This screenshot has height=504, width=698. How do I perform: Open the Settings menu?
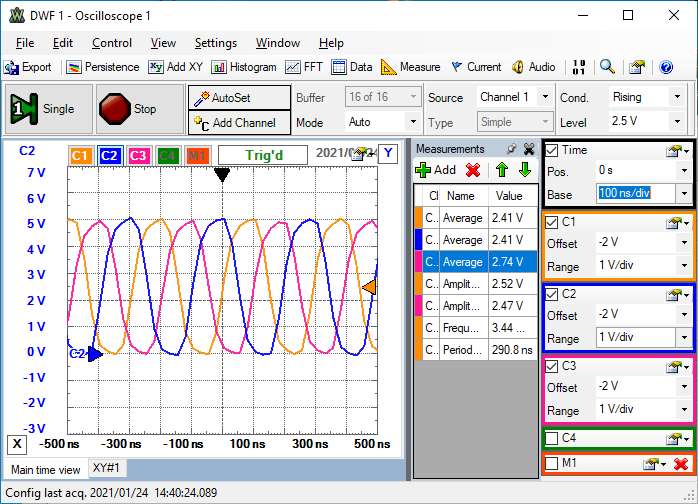pyautogui.click(x=215, y=43)
